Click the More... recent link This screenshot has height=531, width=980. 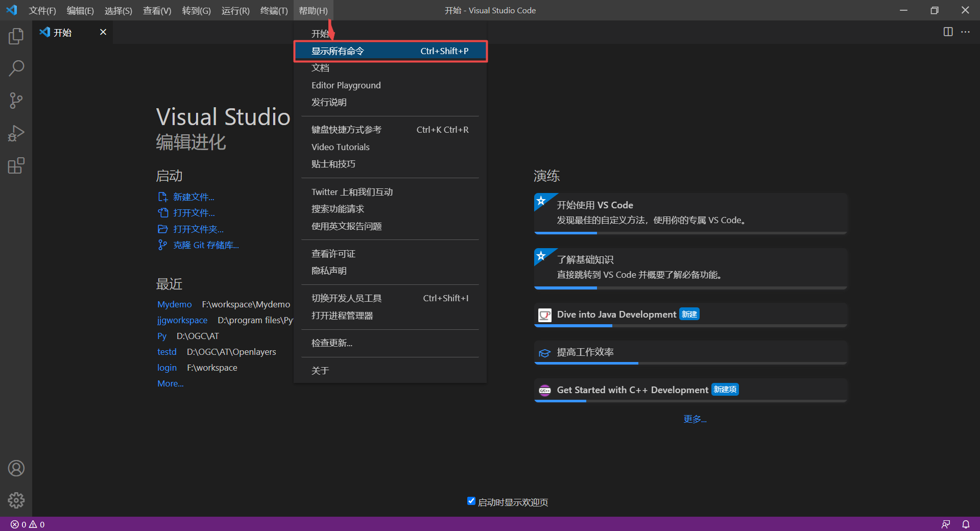[x=171, y=383]
